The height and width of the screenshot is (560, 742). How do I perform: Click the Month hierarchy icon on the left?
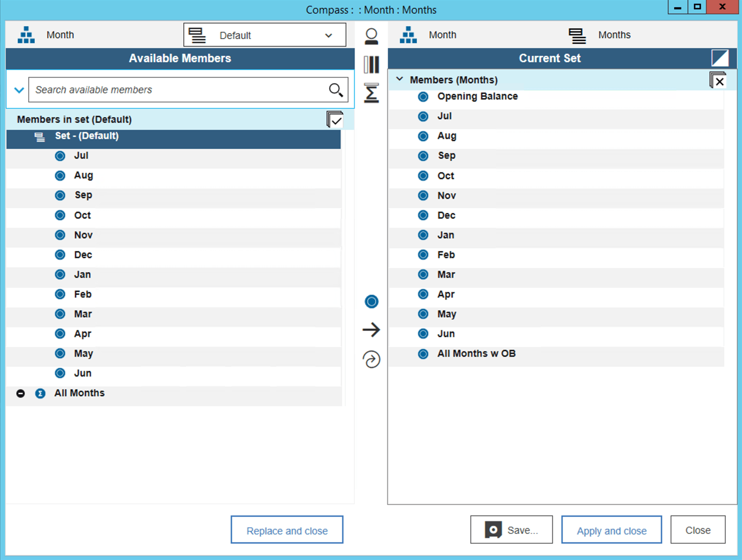pos(26,34)
